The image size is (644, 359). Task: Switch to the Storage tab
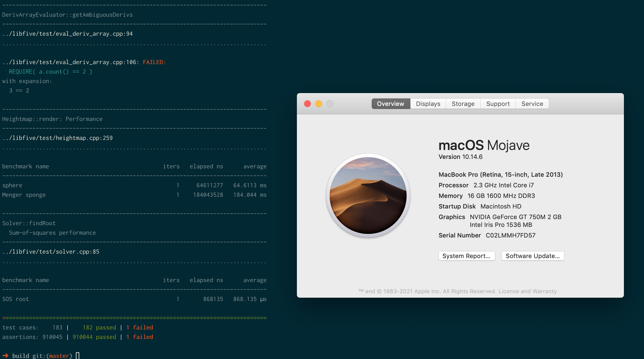tap(463, 103)
